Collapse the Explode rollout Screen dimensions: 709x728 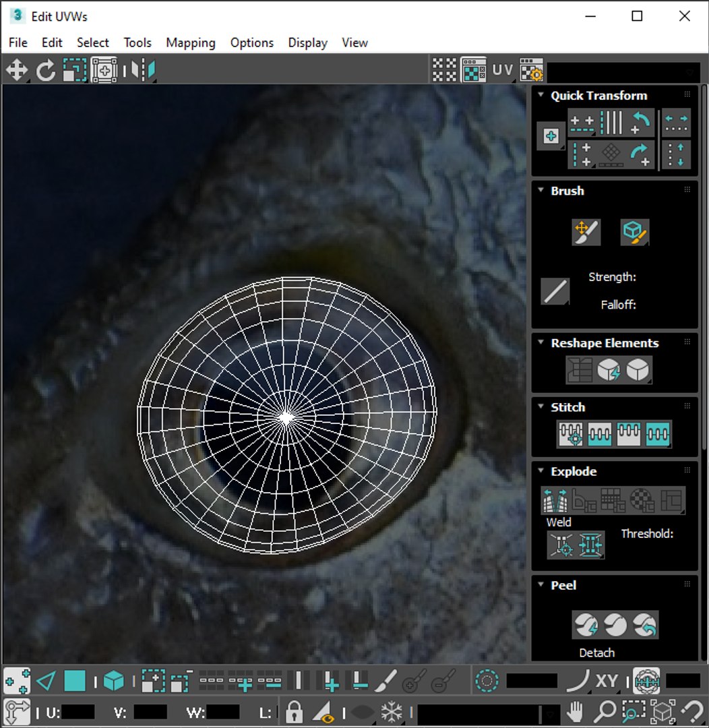pos(541,471)
